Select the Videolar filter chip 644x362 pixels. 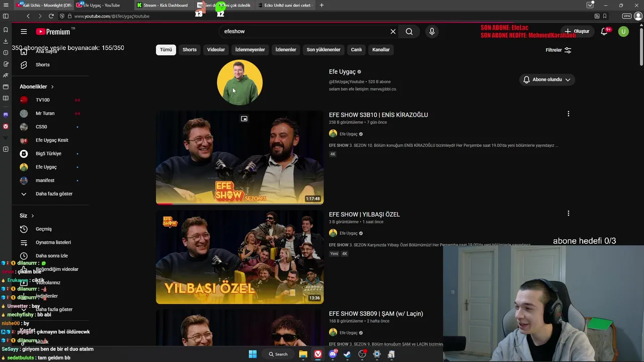(216, 50)
